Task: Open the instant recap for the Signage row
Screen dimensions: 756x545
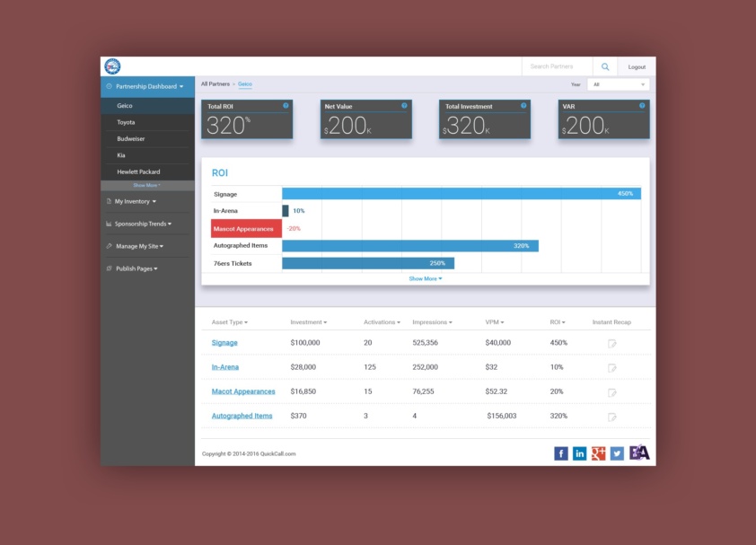Action: click(x=611, y=343)
